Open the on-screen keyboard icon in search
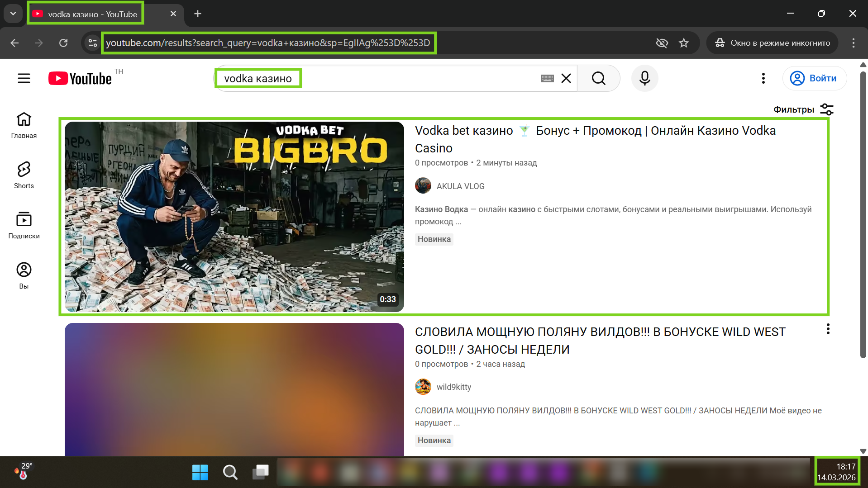The height and width of the screenshot is (488, 868). [547, 78]
